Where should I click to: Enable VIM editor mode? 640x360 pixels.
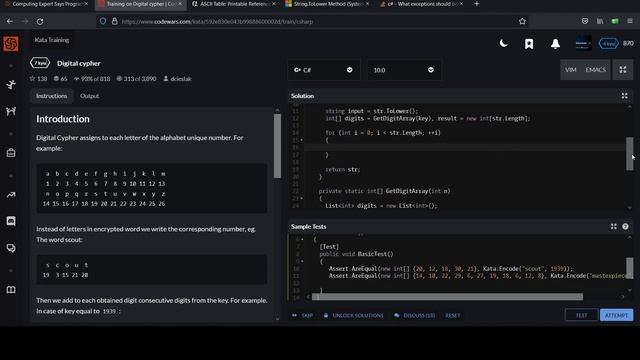pyautogui.click(x=571, y=70)
